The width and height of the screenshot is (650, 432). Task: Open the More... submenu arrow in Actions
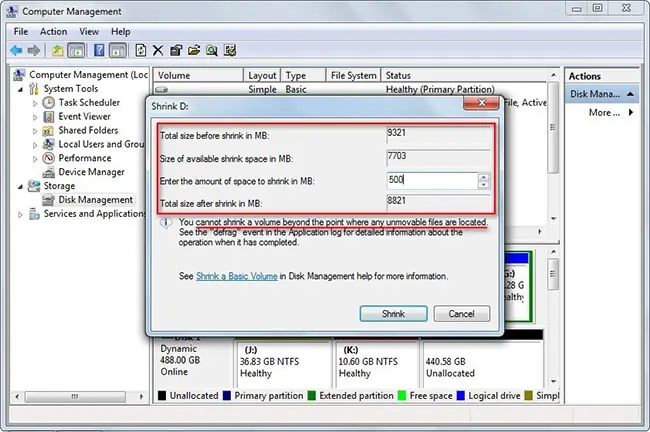coord(631,112)
